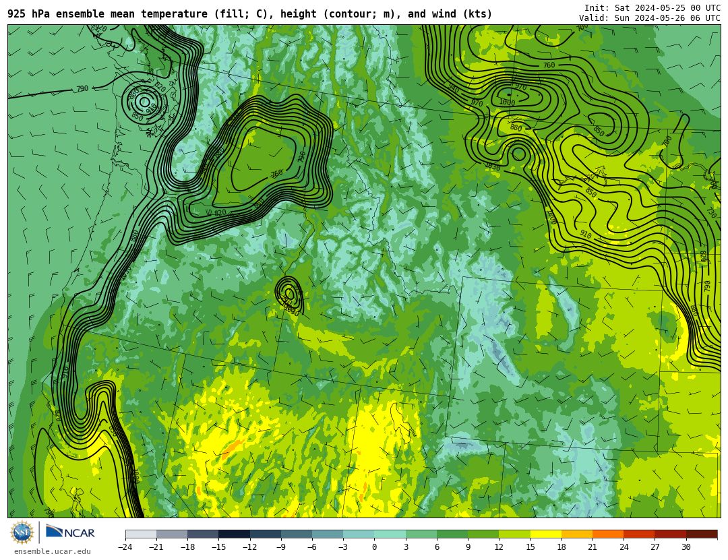Click the 760 contour label at the top right
The height and width of the screenshot is (560, 728).
point(549,65)
